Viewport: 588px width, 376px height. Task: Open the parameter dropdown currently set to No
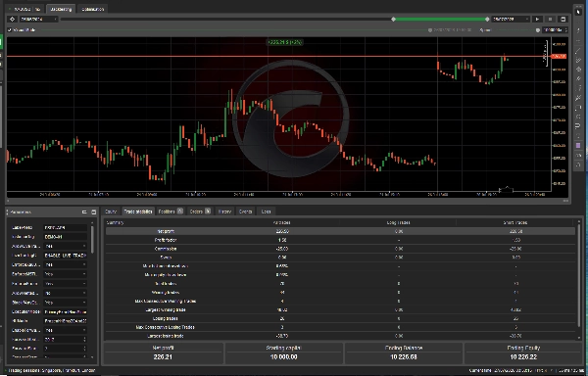[66, 293]
